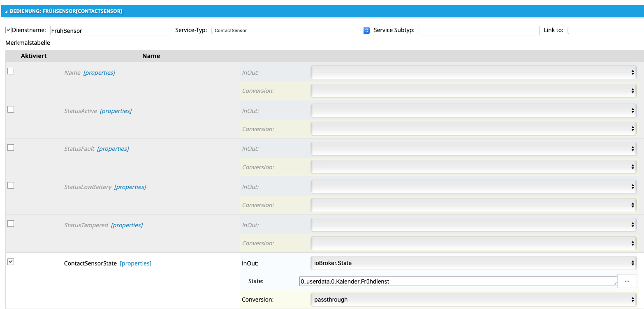Enable the StatusFault checkbox
The width and height of the screenshot is (644, 309).
(11, 148)
